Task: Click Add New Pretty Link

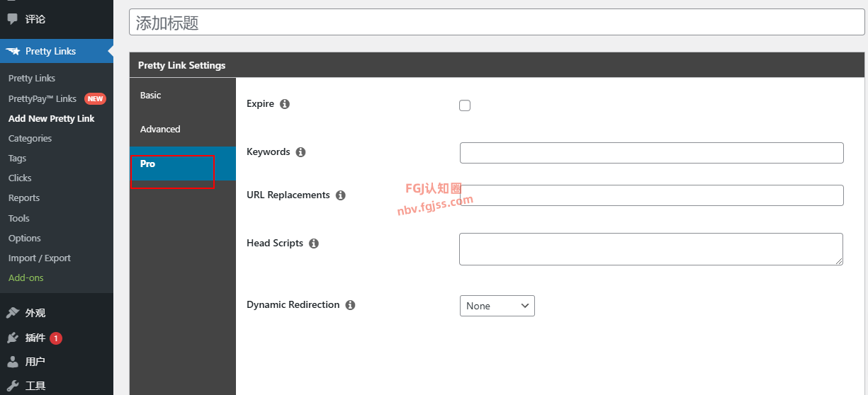Action: coord(52,118)
